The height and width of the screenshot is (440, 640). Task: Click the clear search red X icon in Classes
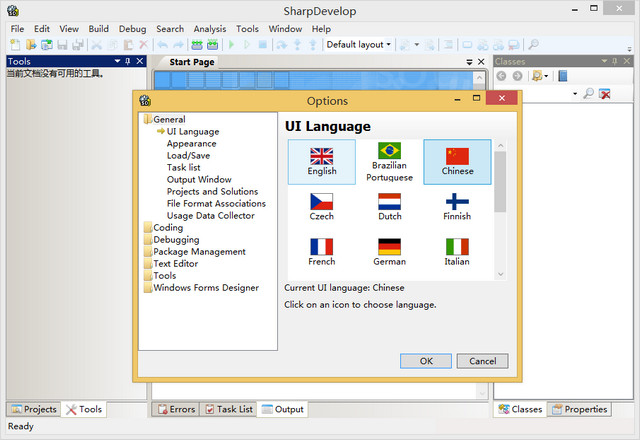[604, 94]
